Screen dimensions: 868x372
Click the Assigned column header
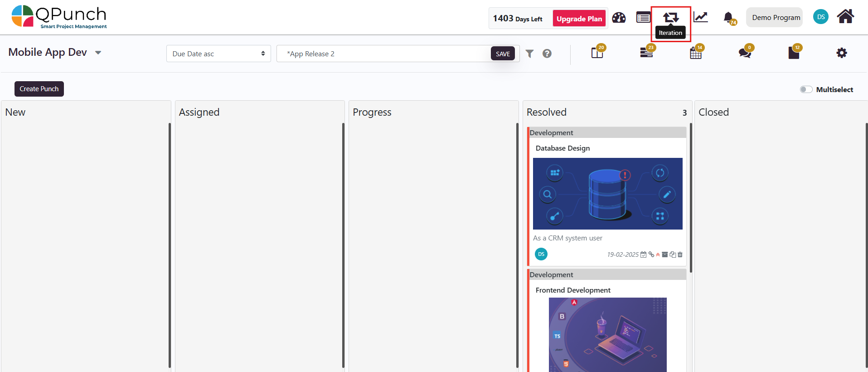pyautogui.click(x=199, y=112)
